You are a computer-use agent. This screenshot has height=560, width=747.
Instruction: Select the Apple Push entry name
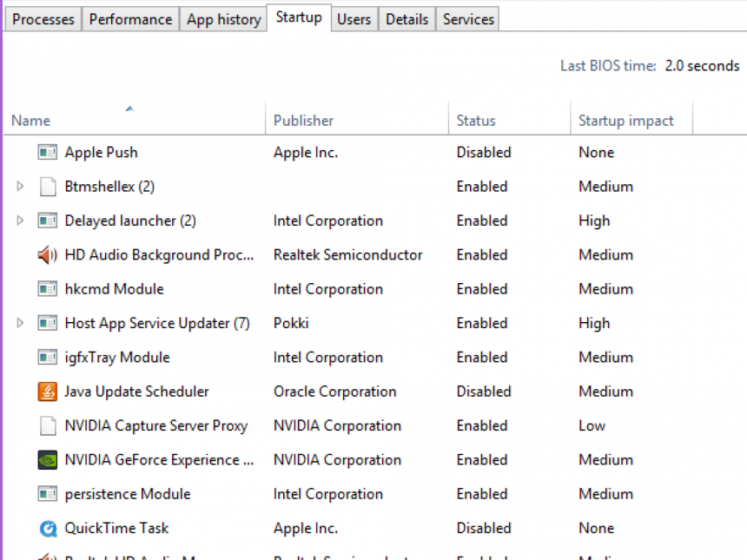(101, 153)
